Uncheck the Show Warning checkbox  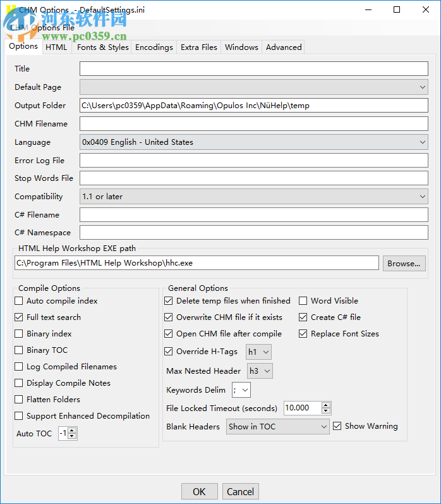pos(337,426)
